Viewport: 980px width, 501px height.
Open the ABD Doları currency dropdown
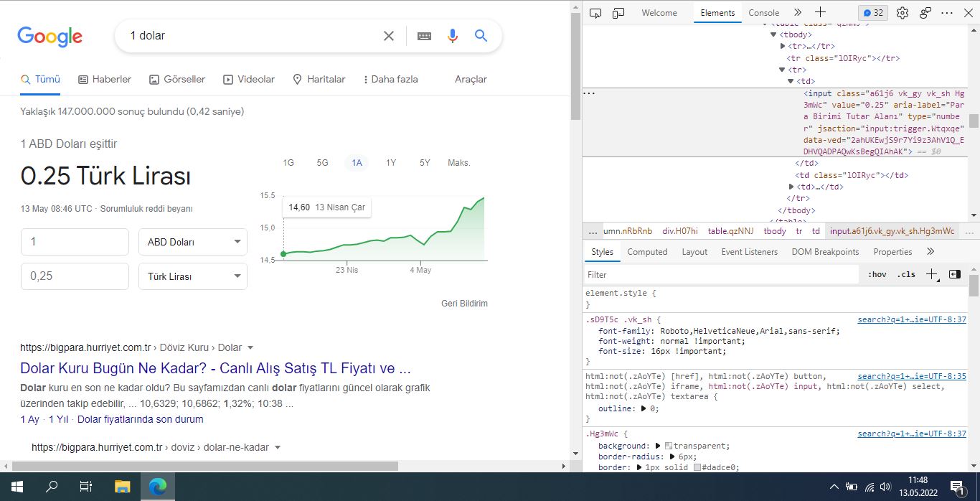(193, 242)
